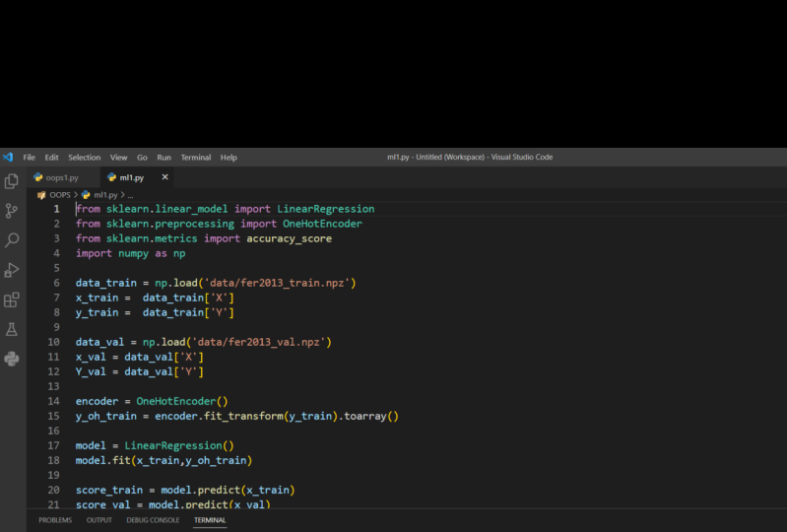Open the Explorer view in activity bar
Image resolution: width=787 pixels, height=532 pixels.
tap(12, 181)
